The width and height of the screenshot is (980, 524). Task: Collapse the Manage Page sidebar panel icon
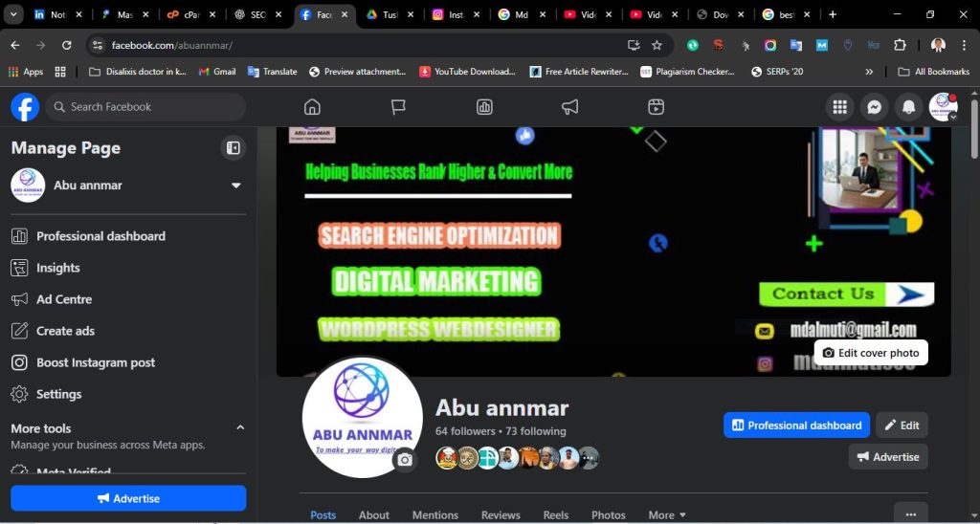click(x=234, y=148)
